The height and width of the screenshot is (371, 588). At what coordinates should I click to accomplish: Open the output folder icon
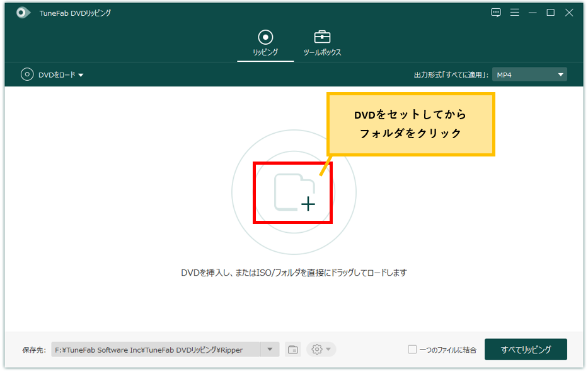click(293, 350)
